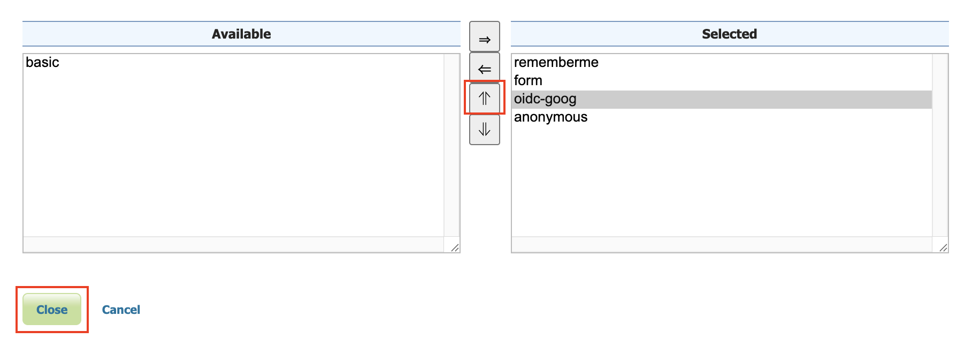The image size is (980, 346).
Task: Click the Cancel link
Action: [x=120, y=309]
